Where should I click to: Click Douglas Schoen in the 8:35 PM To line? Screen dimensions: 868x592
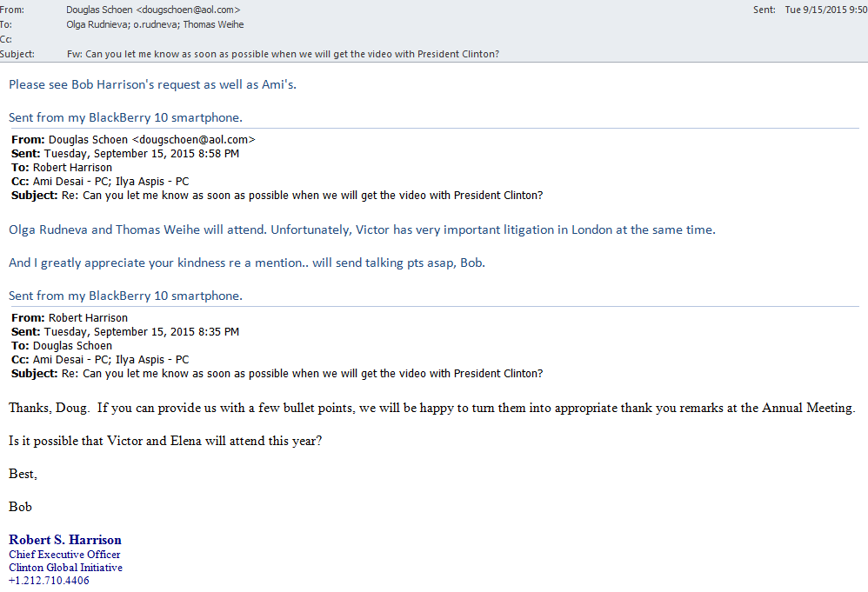73,346
